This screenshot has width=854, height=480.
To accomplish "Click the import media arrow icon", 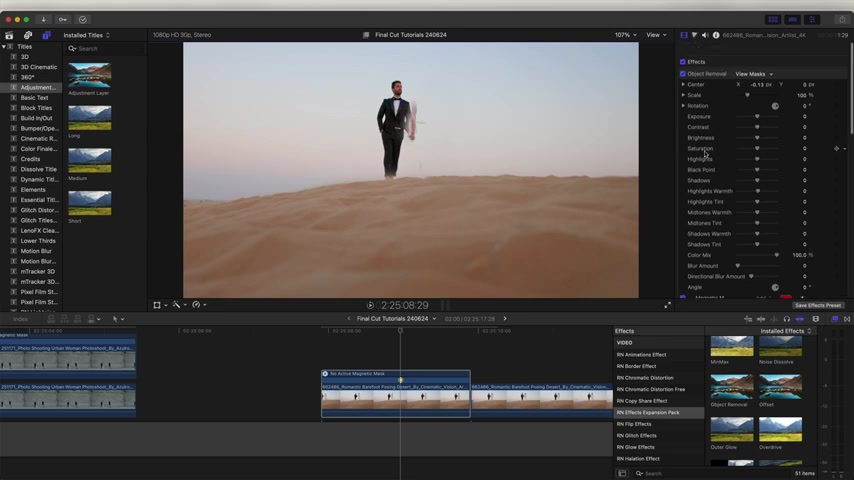I will tap(44, 20).
